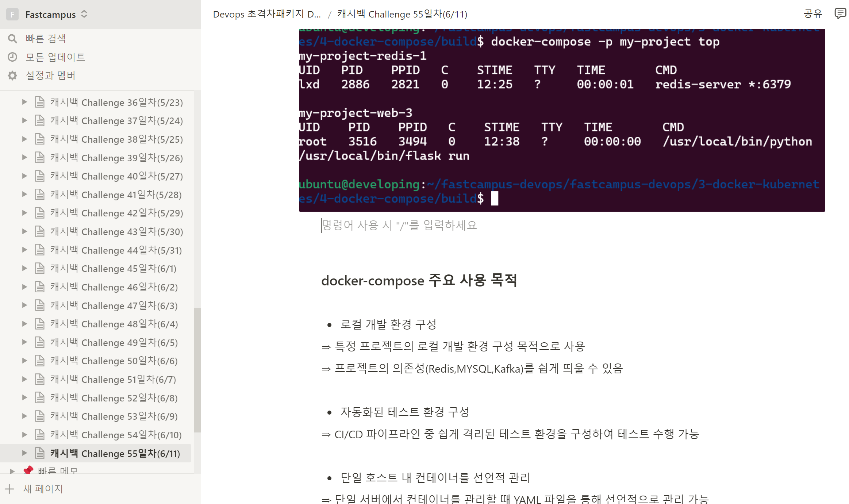Open the Fastcampus workspace switcher
Image resolution: width=849 pixels, height=504 pixels.
(84, 14)
